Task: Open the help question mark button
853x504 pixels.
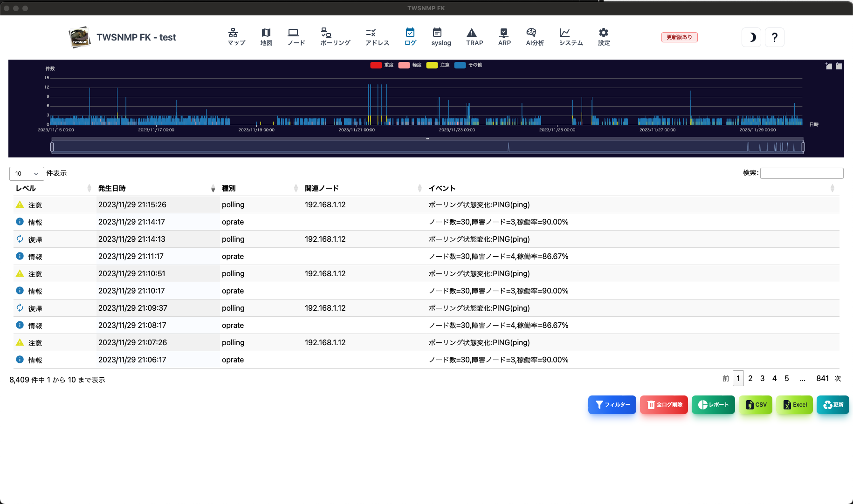Action: tap(774, 37)
